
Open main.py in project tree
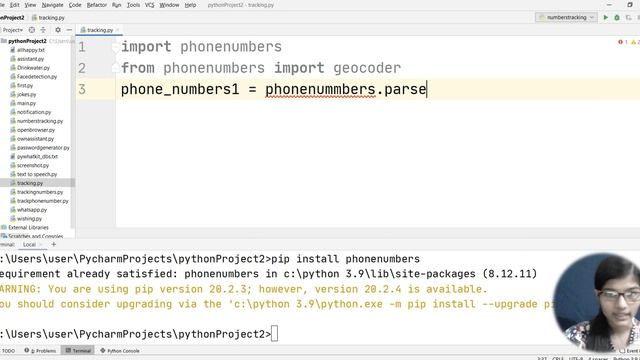[27, 104]
